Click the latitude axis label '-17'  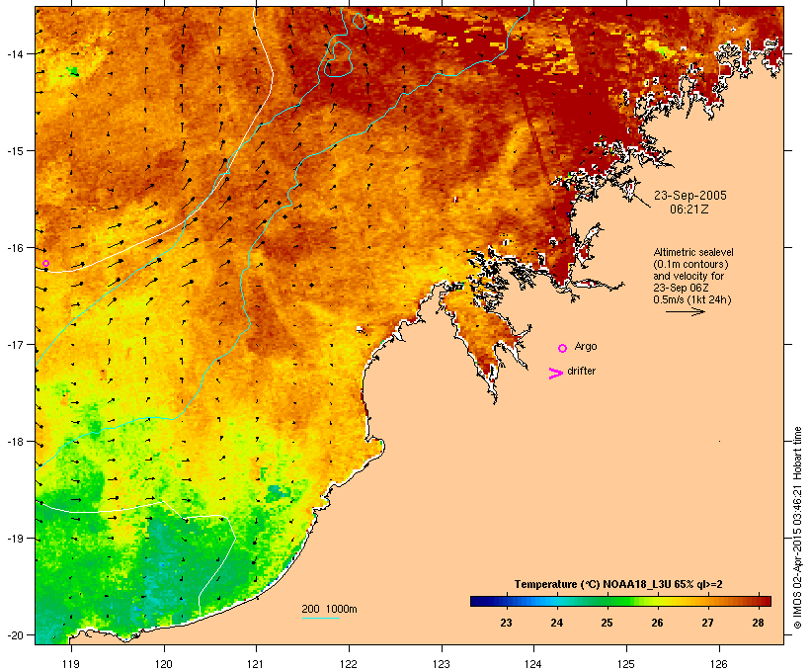[x=14, y=344]
